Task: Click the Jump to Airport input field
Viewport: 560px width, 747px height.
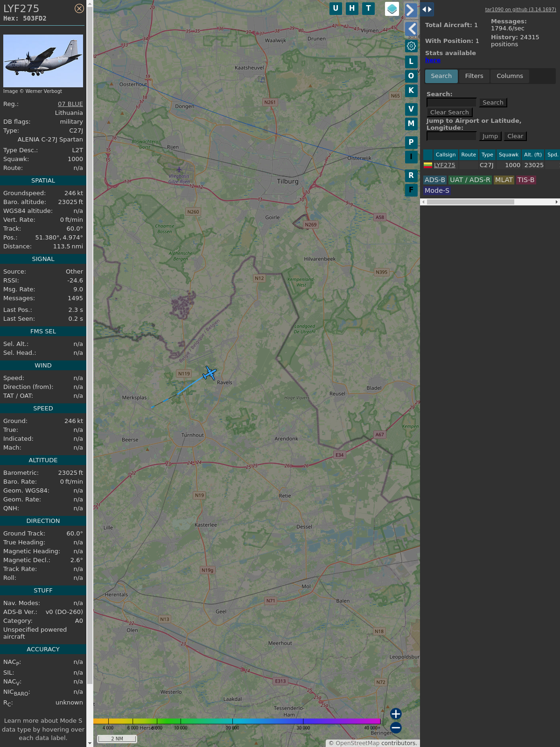Action: tap(451, 136)
